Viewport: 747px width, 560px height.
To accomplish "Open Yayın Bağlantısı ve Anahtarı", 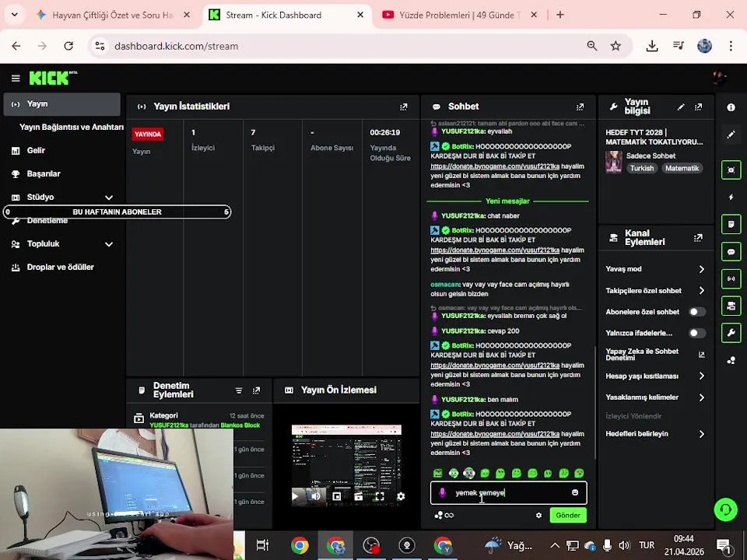I will (72, 127).
